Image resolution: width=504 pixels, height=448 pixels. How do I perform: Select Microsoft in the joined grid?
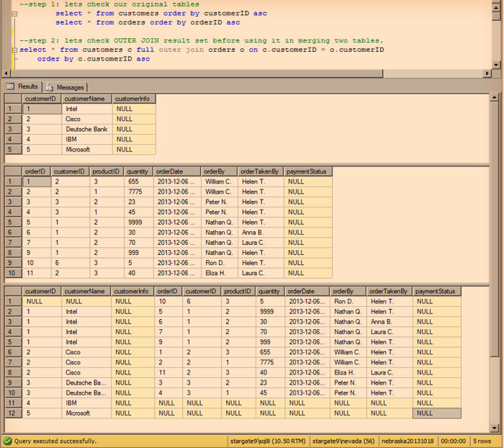(x=86, y=413)
